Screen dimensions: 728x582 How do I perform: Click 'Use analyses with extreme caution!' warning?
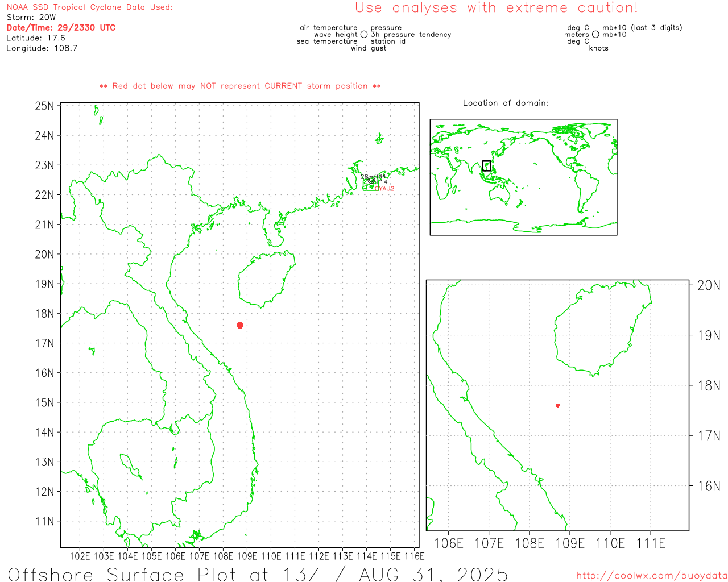pyautogui.click(x=497, y=8)
